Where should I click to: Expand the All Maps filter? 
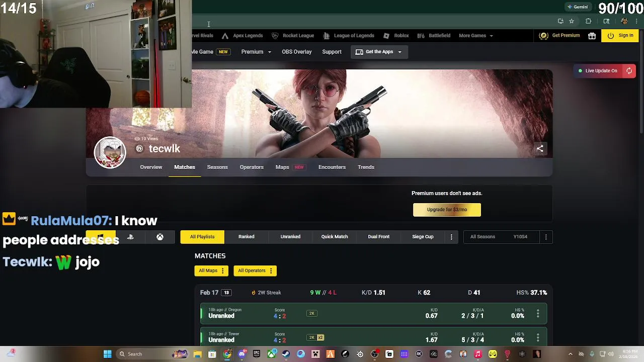211,270
